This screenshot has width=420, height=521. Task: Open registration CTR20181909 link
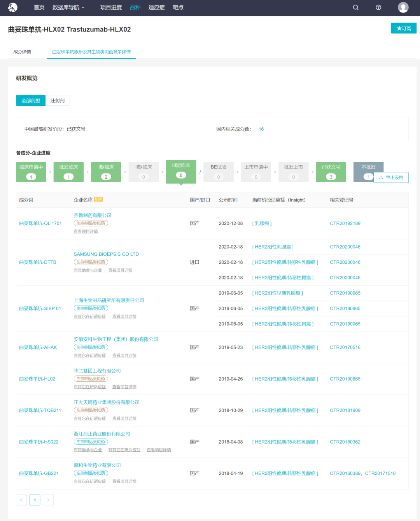pos(345,410)
